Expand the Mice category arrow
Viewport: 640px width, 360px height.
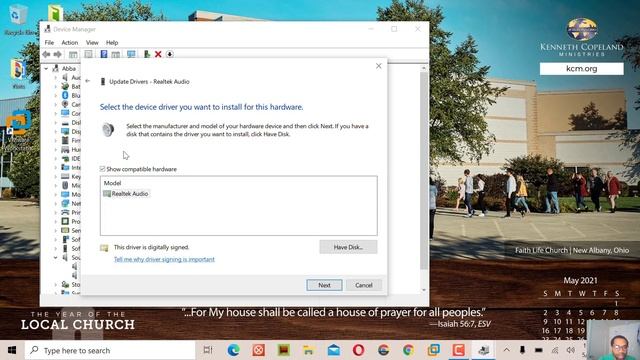pyautogui.click(x=56, y=185)
